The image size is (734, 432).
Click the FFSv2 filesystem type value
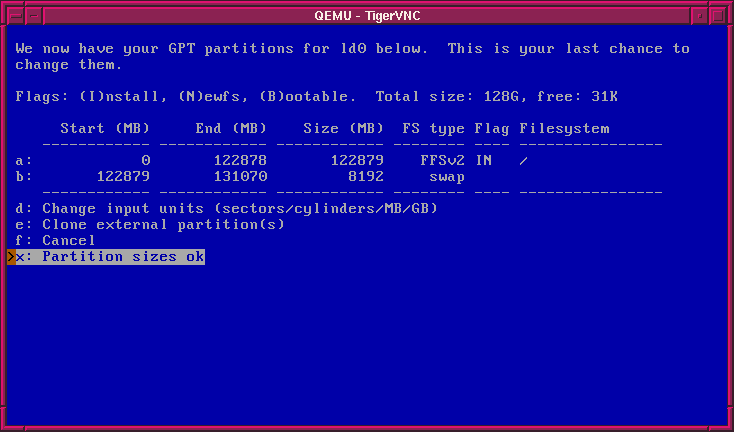pos(443,160)
